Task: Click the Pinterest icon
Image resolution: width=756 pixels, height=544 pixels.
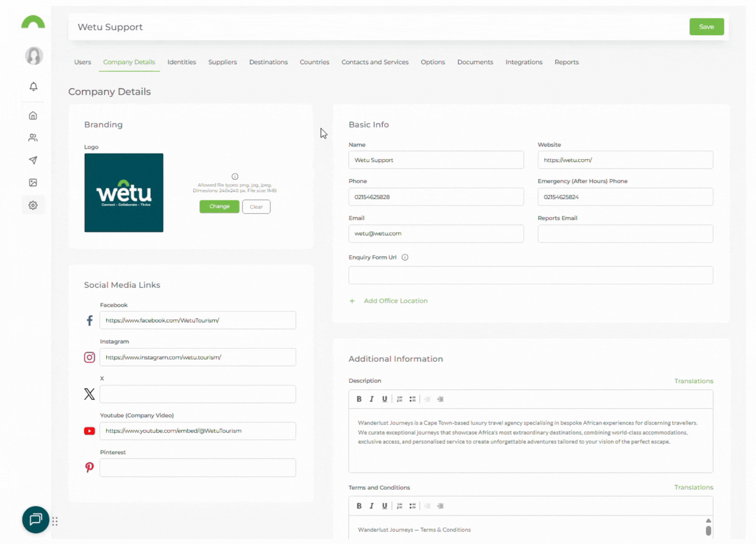Action: coord(90,467)
